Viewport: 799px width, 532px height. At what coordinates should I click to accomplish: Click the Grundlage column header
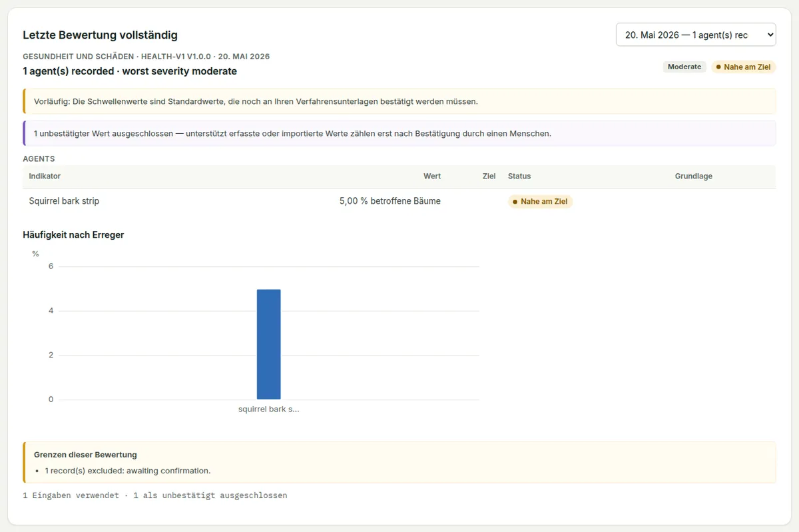pos(694,176)
